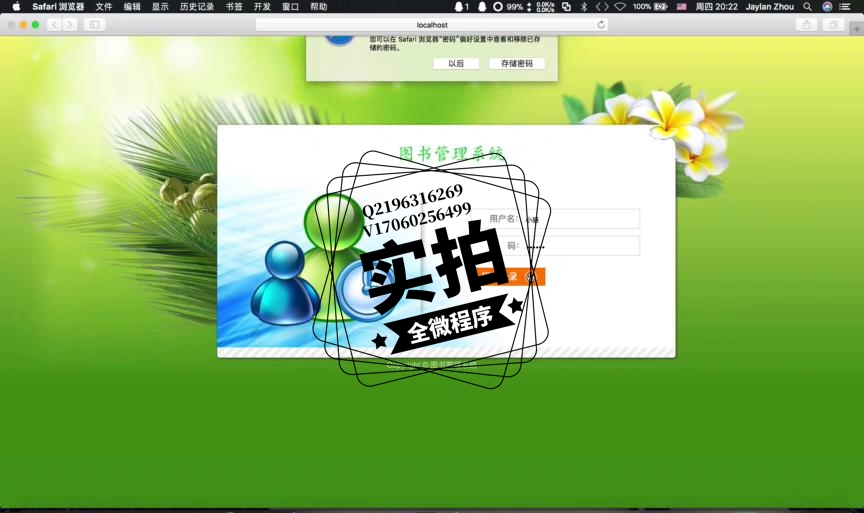Show all tabs overview button
864x513 pixels.
click(833, 25)
